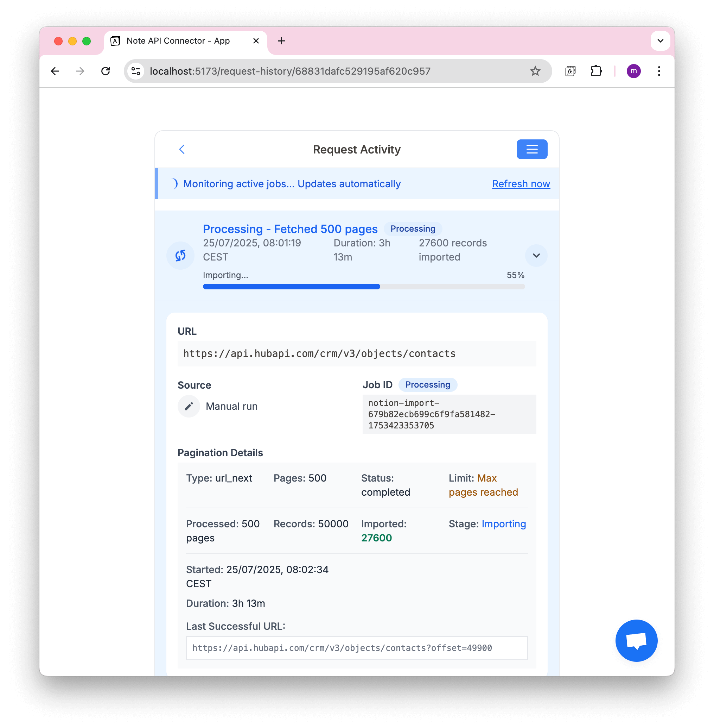Open the hamburger menu in Request Activity header

pos(532,149)
